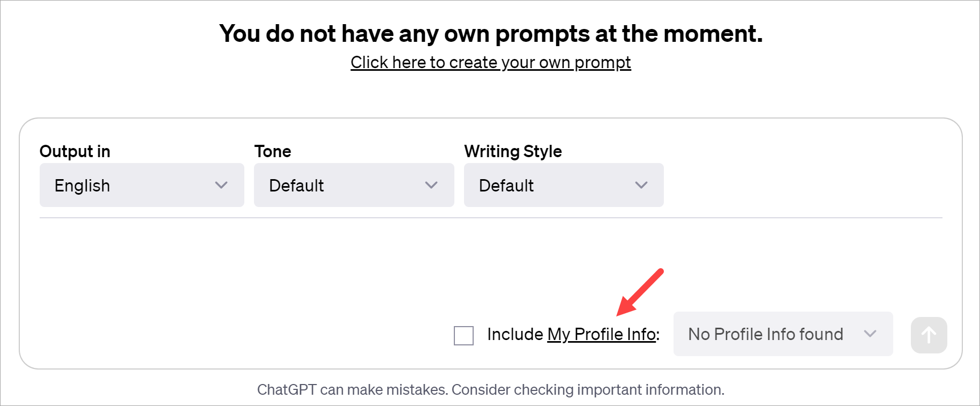Image resolution: width=980 pixels, height=406 pixels.
Task: Click the Writing Style chevron arrow
Action: pyautogui.click(x=641, y=185)
